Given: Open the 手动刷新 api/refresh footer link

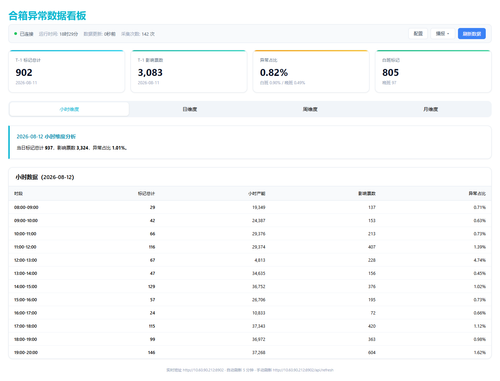Looking at the screenshot, I should pyautogui.click(x=303, y=370).
